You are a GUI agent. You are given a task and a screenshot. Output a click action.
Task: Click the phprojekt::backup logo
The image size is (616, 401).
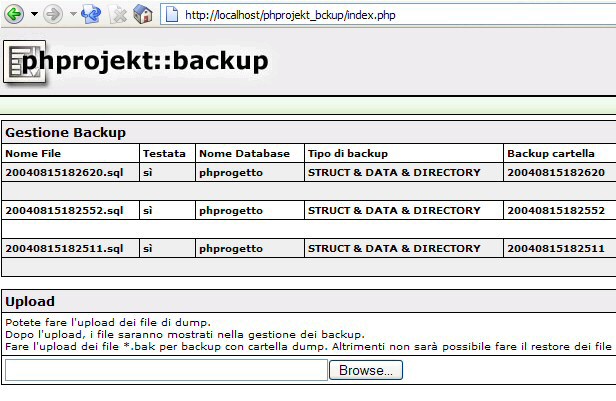tap(136, 62)
